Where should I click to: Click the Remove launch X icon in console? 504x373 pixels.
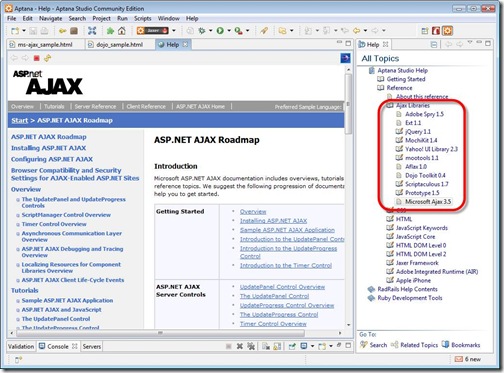[240, 346]
